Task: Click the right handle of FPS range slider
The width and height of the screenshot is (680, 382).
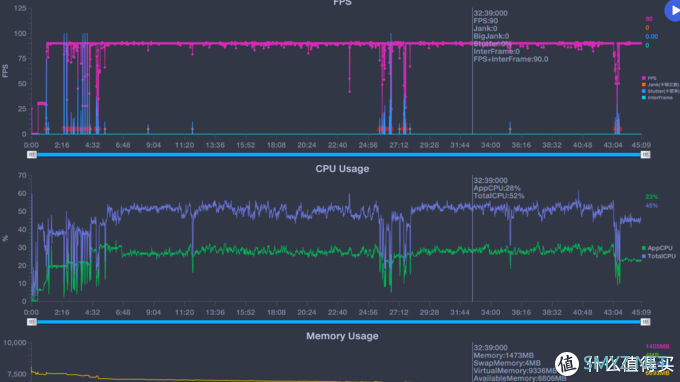Action: (645, 155)
